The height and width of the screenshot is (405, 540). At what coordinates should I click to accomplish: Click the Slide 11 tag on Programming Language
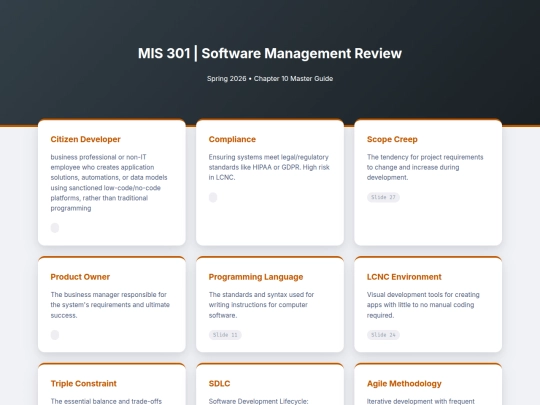[x=225, y=335]
